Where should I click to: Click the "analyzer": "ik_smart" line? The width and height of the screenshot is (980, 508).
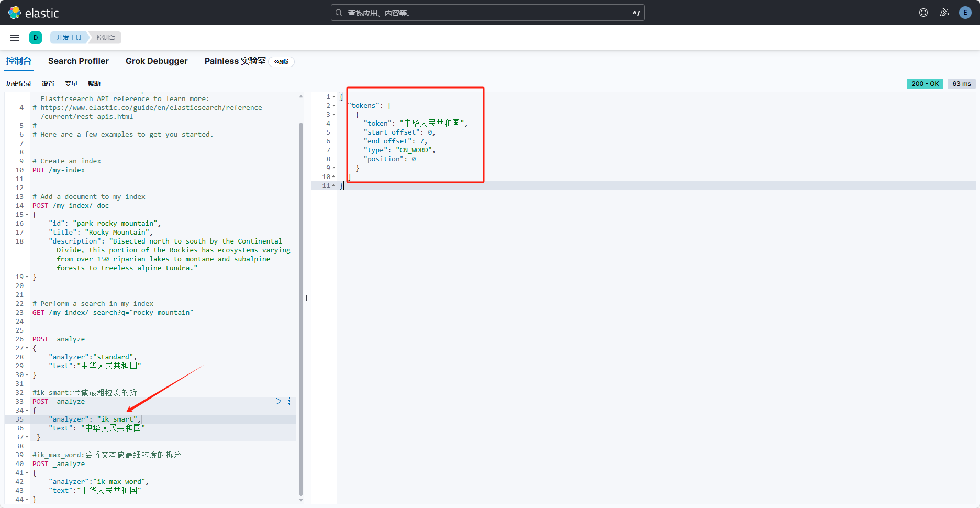pos(95,419)
